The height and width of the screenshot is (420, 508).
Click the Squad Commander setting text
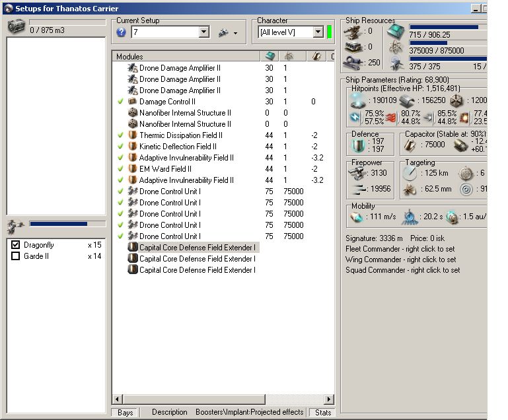403,270
